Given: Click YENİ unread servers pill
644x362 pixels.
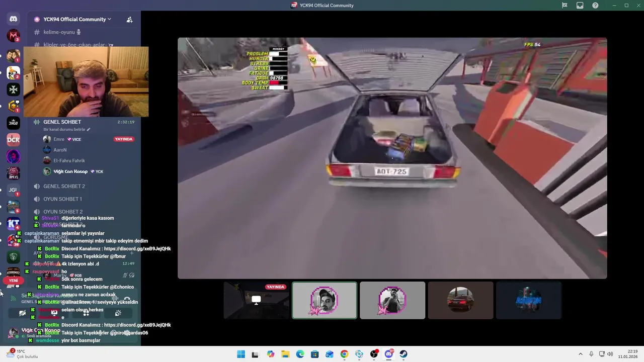Looking at the screenshot, I should click(x=14, y=281).
